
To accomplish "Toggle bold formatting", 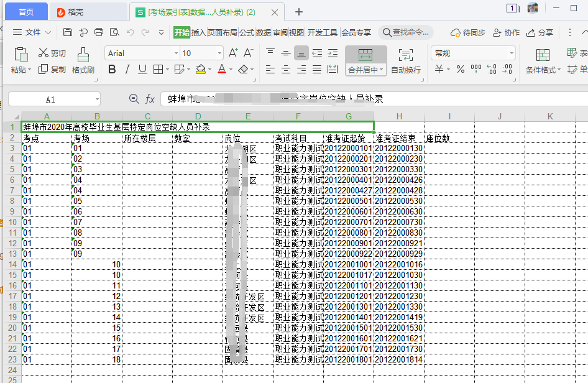I will pos(112,70).
